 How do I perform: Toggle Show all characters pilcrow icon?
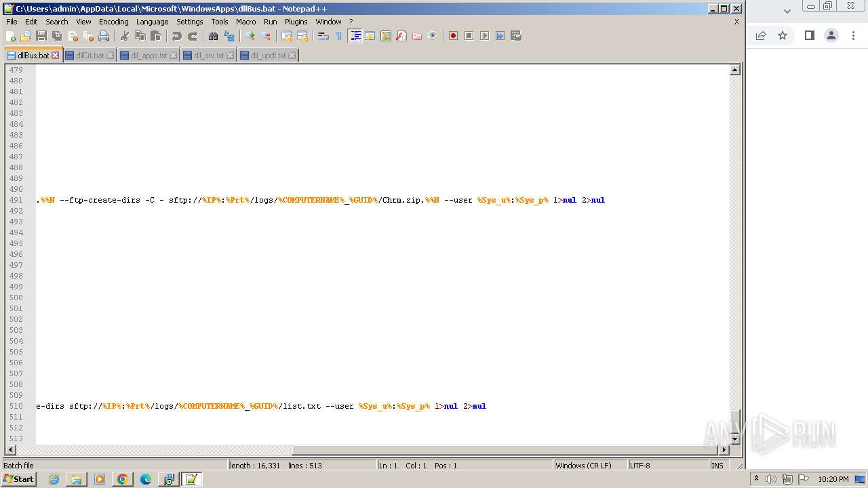339,36
